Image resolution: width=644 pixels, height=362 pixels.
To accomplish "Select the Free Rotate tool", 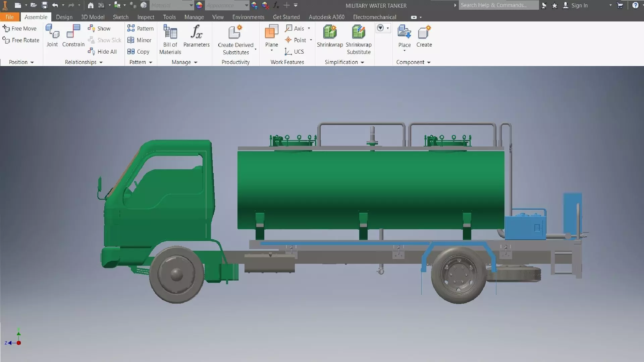I will [x=21, y=40].
